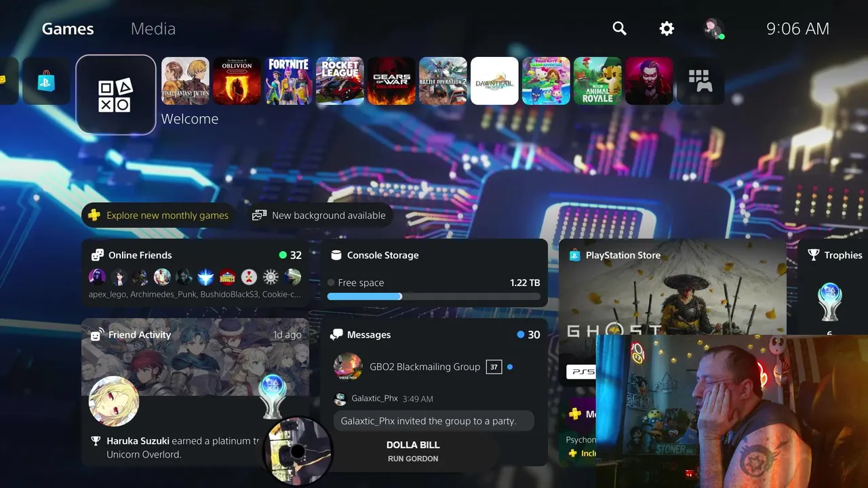Image resolution: width=868 pixels, height=488 pixels.
Task: Open the Messages card header
Action: 360,335
